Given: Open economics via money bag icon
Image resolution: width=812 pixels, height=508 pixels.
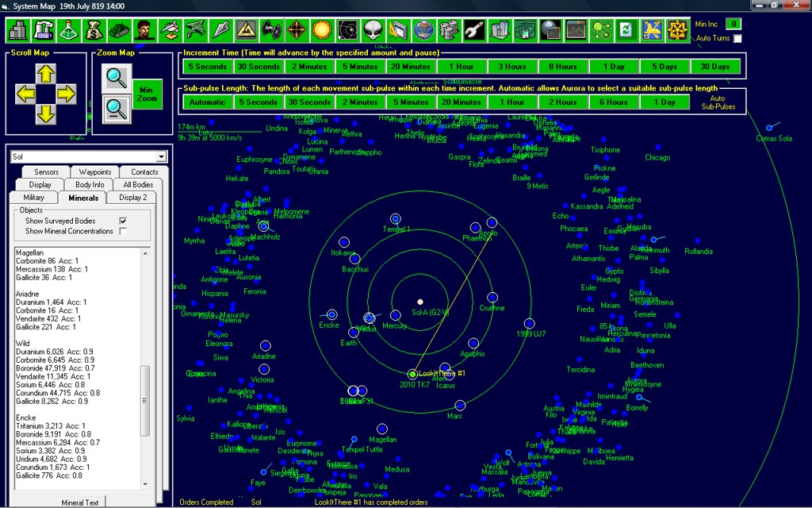Looking at the screenshot, I should tap(94, 30).
